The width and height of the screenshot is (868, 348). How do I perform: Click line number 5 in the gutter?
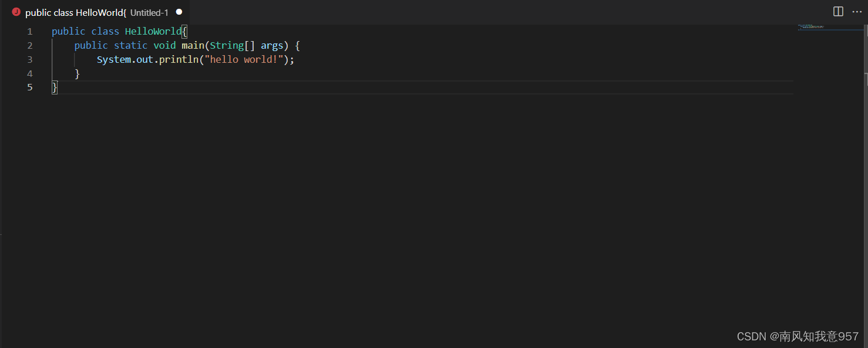click(x=29, y=87)
